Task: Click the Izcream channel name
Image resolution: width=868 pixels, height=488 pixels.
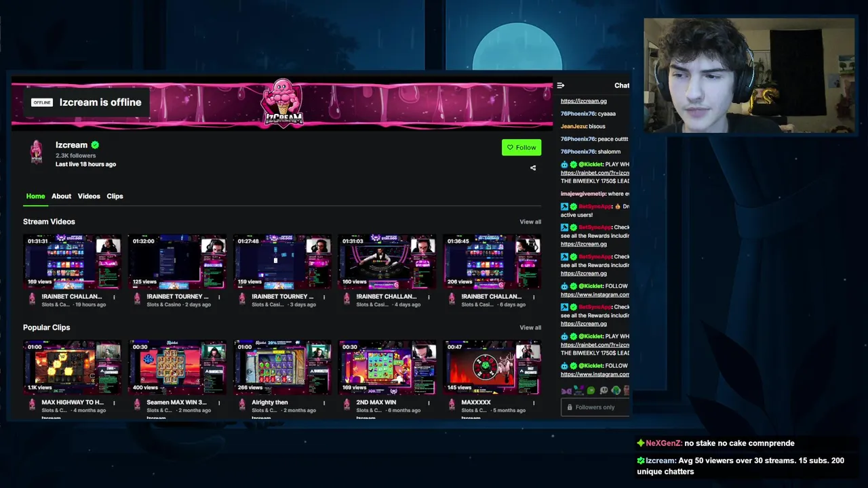Action: [x=71, y=145]
